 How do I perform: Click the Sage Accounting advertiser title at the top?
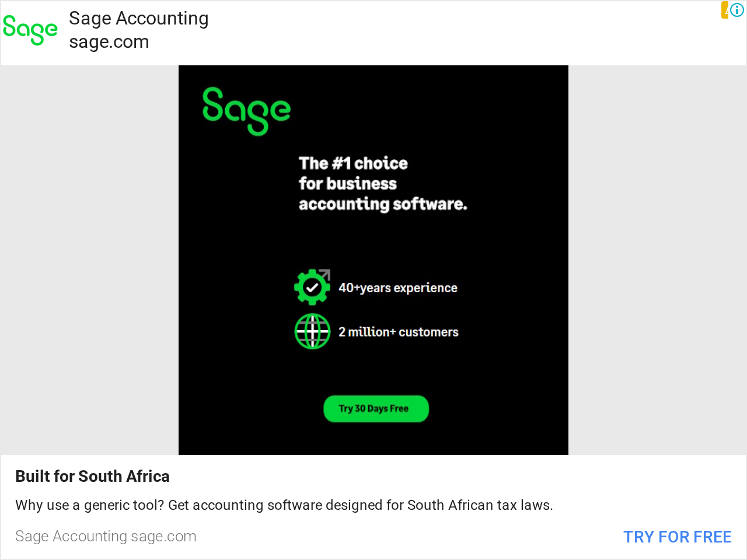[x=139, y=18]
